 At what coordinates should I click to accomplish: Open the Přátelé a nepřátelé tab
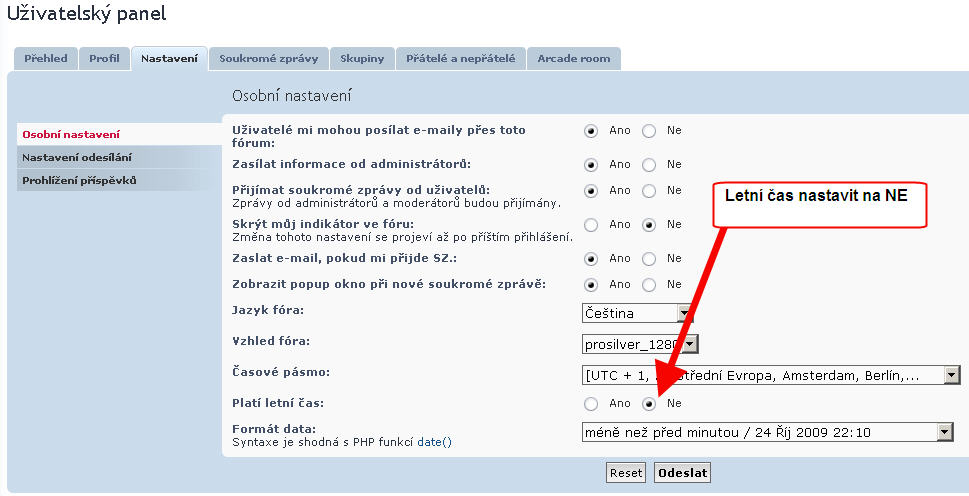click(x=460, y=59)
